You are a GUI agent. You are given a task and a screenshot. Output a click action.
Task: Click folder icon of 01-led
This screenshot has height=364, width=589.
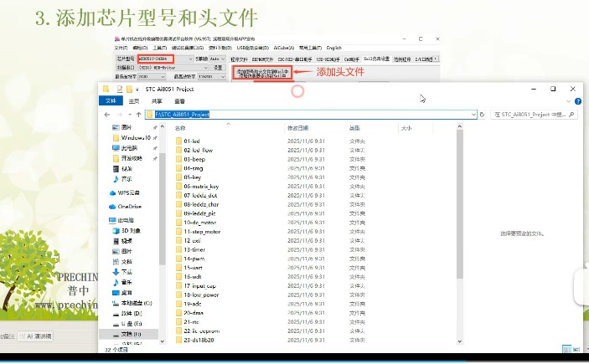(178, 141)
